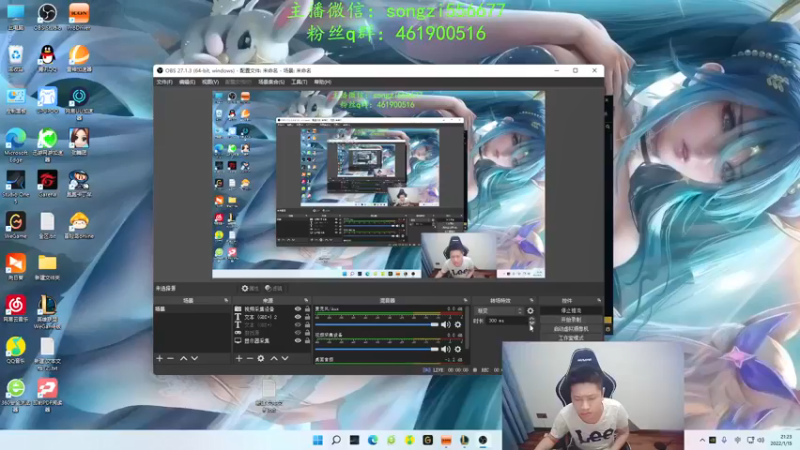This screenshot has height=450, width=800.
Task: Pop out the Audio Mixer dock panel
Action: click(465, 301)
